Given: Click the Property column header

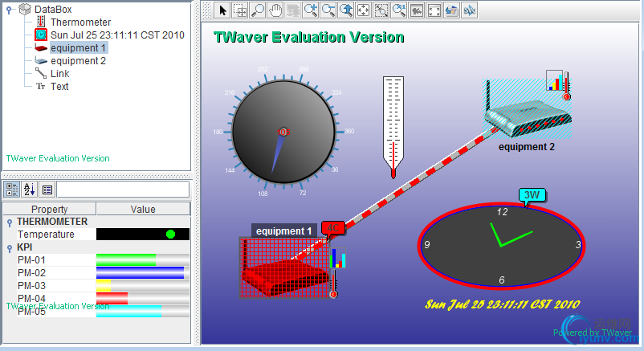Looking at the screenshot, I should 49,209.
